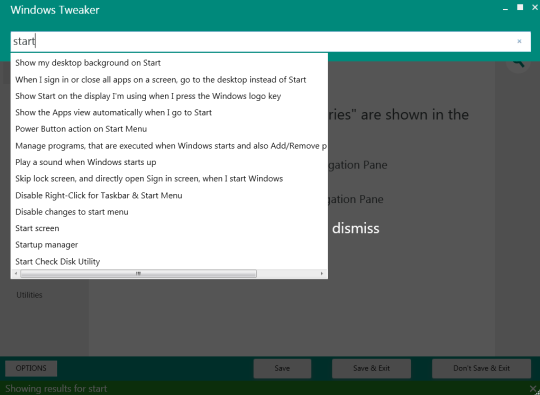The width and height of the screenshot is (540, 395).
Task: Select 'Show my desktop background on Start'
Action: (x=169, y=63)
